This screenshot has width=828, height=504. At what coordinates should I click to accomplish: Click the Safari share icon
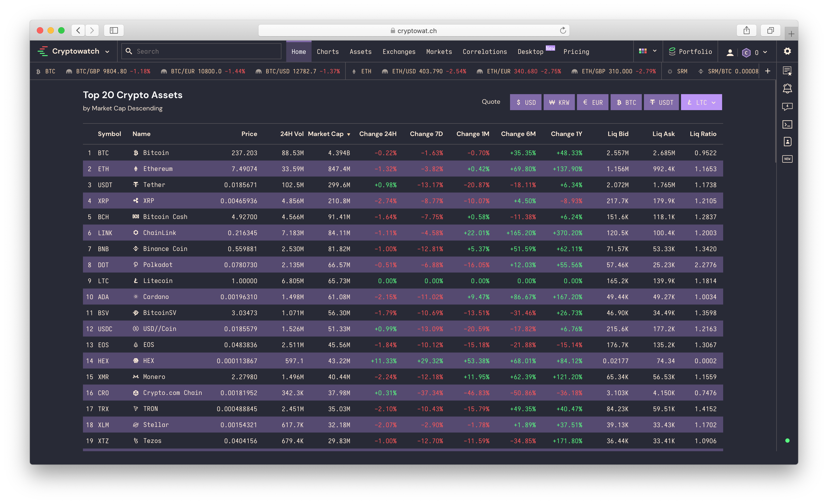(x=746, y=30)
